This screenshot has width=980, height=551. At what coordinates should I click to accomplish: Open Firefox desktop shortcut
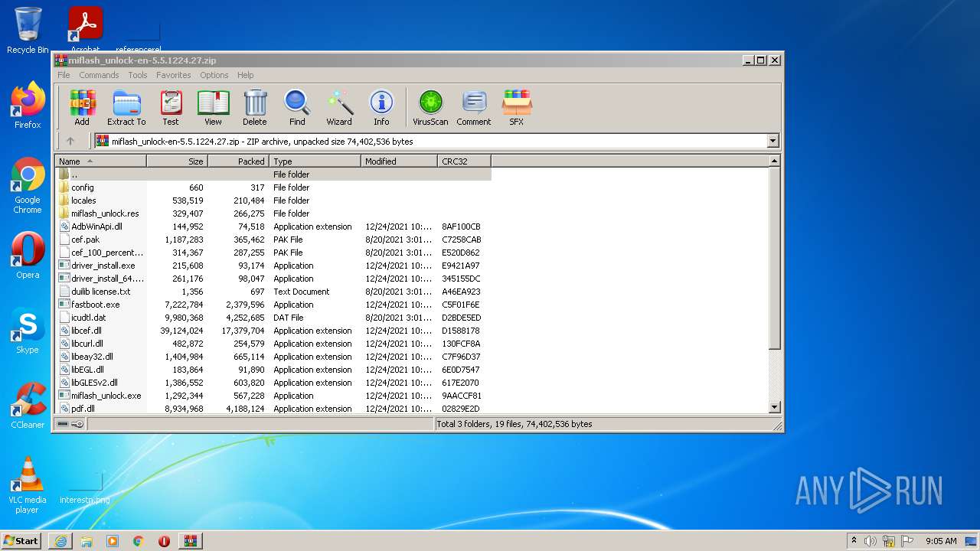[x=28, y=106]
